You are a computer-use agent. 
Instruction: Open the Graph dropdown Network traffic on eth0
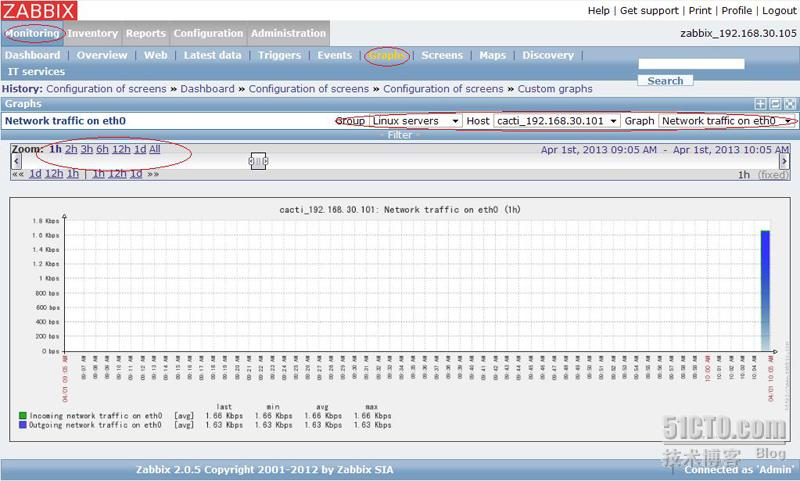(728, 121)
